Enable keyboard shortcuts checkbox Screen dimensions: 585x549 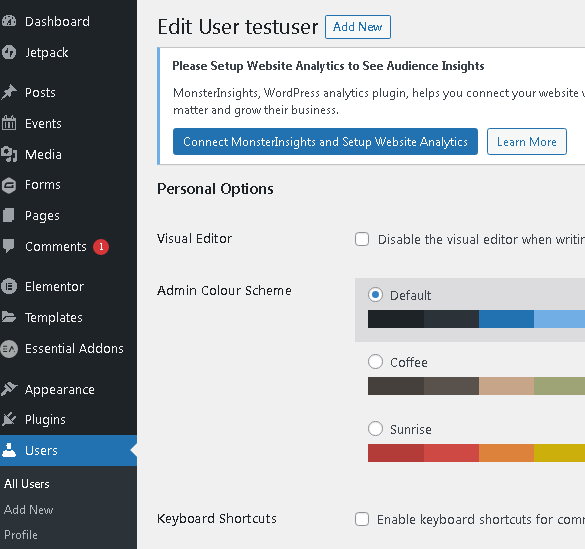(362, 519)
